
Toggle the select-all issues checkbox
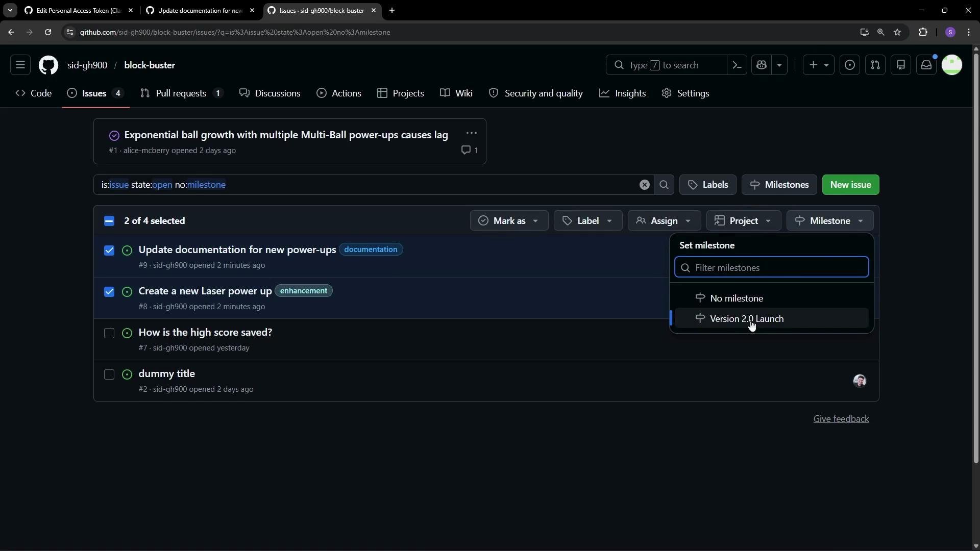[x=109, y=221]
